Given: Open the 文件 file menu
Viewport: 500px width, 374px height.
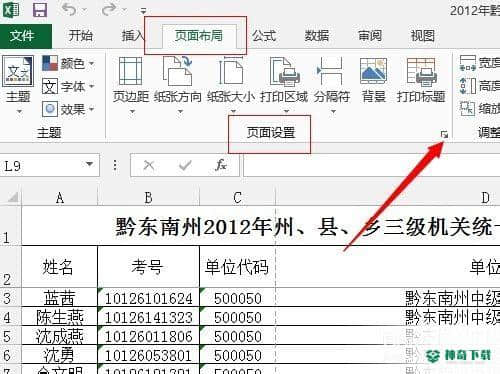Looking at the screenshot, I should 23,36.
